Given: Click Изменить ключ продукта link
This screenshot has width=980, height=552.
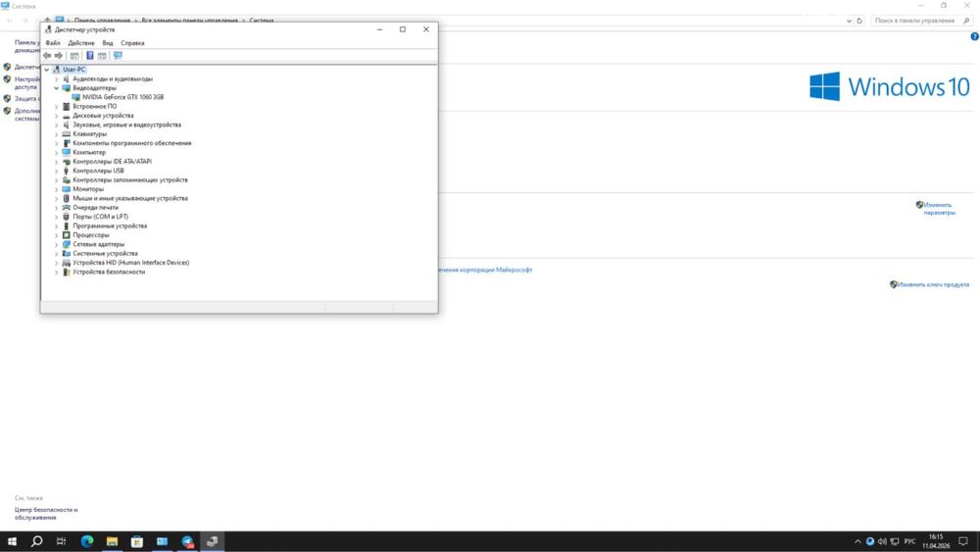Looking at the screenshot, I should pyautogui.click(x=934, y=284).
